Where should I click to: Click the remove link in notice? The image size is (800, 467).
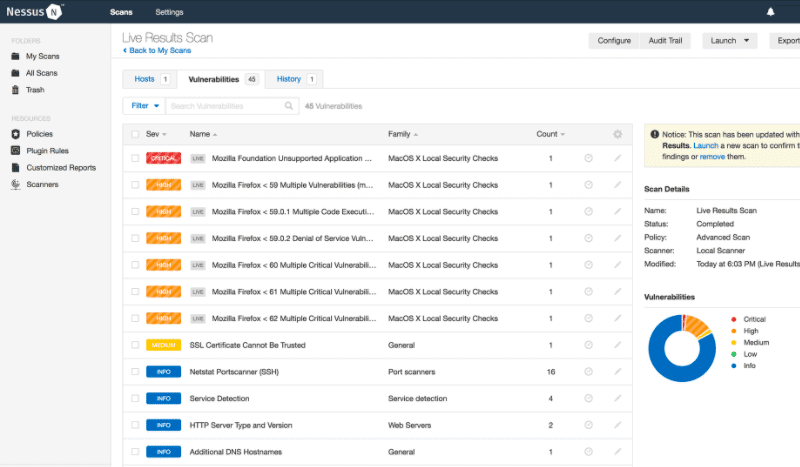click(x=712, y=157)
